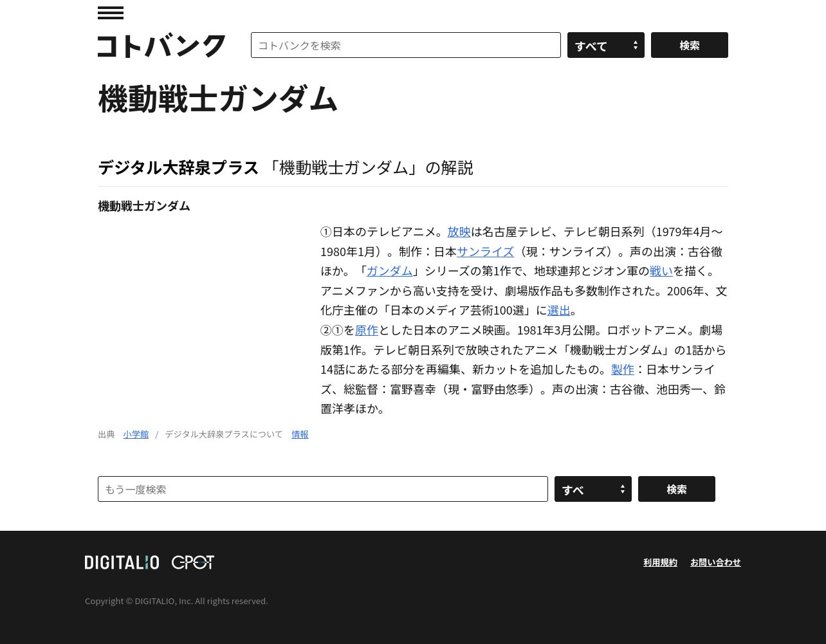
Task: Click the コトバンク logo
Action: 161,46
